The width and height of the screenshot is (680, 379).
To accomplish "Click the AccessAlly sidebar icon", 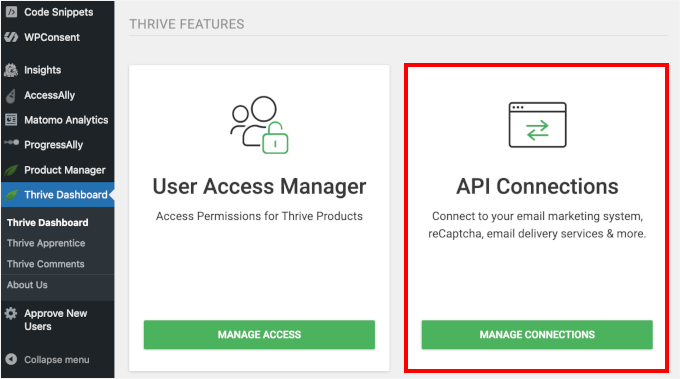I will [x=11, y=95].
